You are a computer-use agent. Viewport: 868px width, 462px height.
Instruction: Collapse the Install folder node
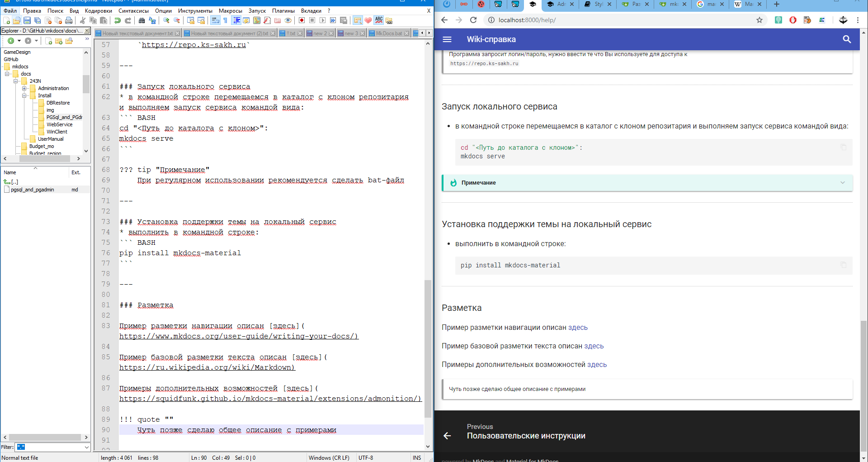point(24,95)
